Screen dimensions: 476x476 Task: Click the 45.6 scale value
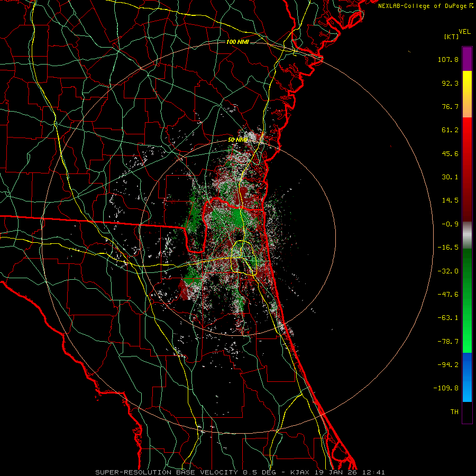click(x=450, y=153)
